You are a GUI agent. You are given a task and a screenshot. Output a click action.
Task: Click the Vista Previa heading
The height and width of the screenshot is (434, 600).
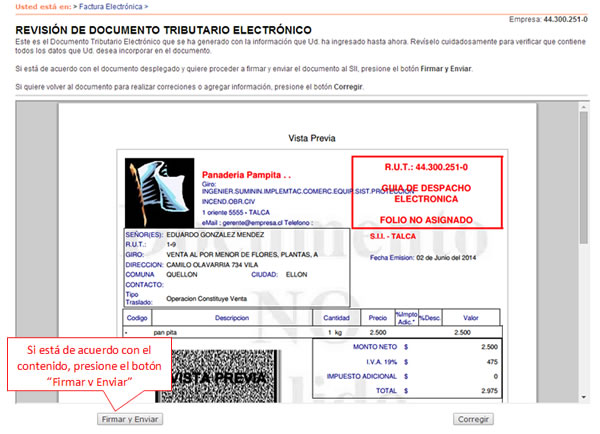tap(312, 138)
